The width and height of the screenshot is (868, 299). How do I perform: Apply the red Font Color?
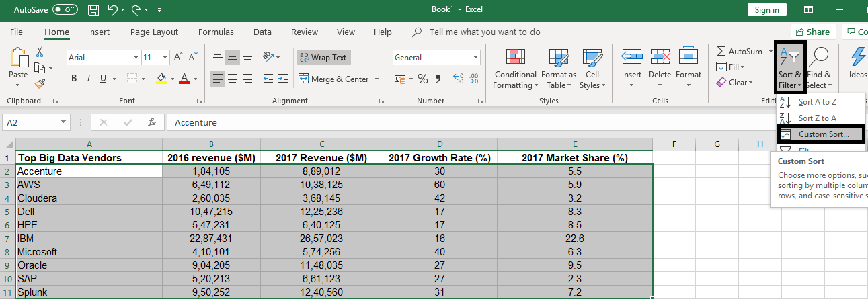point(184,79)
